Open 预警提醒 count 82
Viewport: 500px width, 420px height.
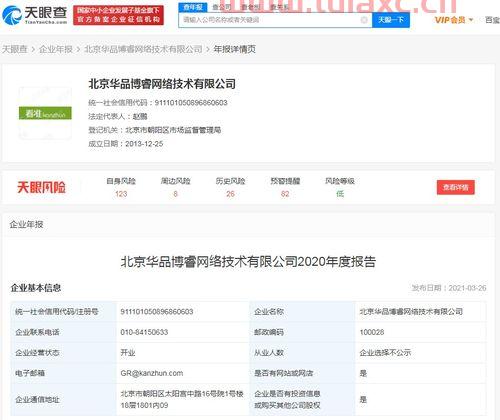click(285, 194)
